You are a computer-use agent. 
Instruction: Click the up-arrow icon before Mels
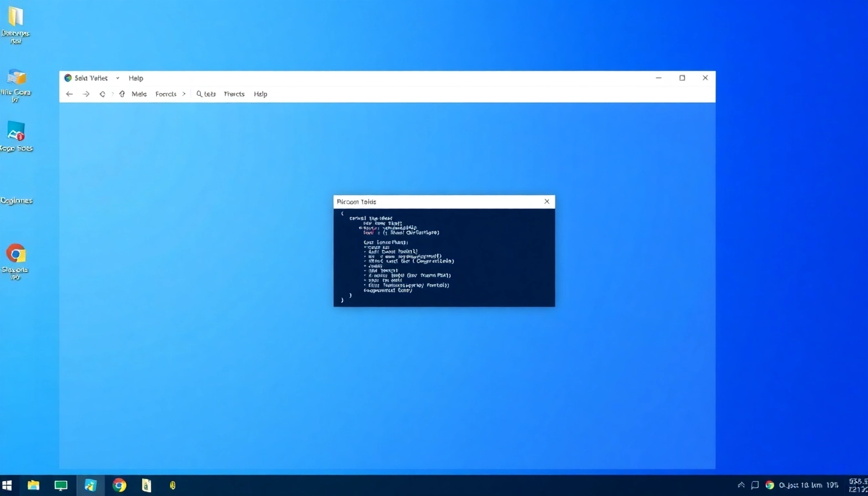[x=122, y=94]
